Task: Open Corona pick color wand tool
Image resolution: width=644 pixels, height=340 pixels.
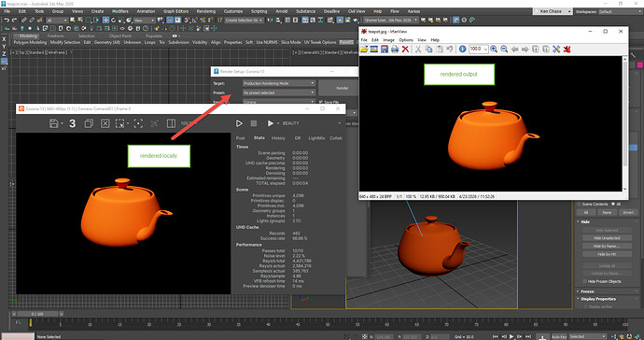Action: pos(154,123)
